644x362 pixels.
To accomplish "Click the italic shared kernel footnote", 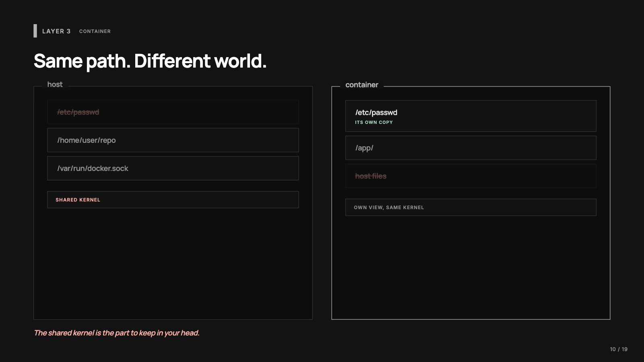I will click(117, 333).
